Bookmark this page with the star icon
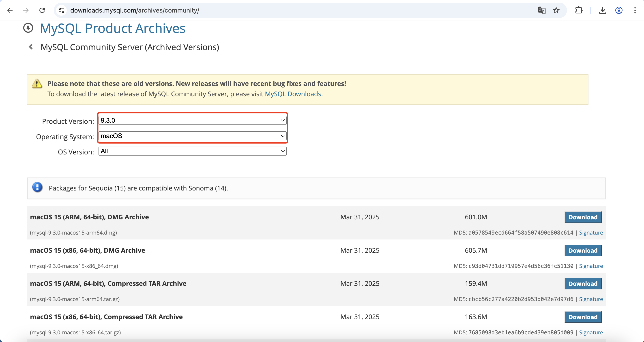 (x=556, y=10)
